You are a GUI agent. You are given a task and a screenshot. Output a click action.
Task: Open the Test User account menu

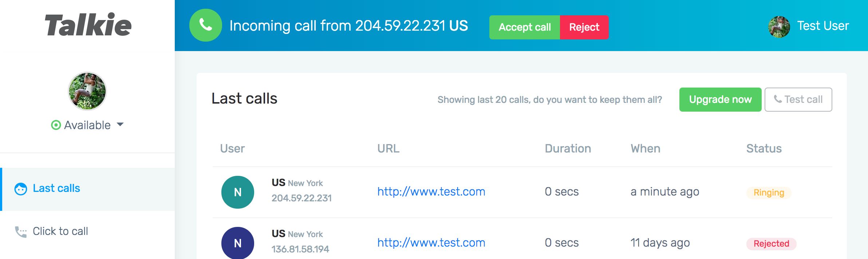coord(823,26)
